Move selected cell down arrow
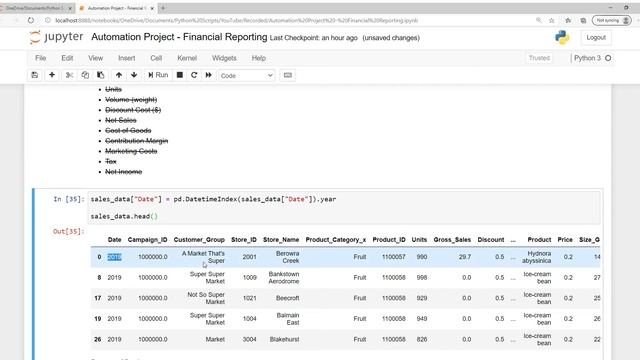 [134, 75]
